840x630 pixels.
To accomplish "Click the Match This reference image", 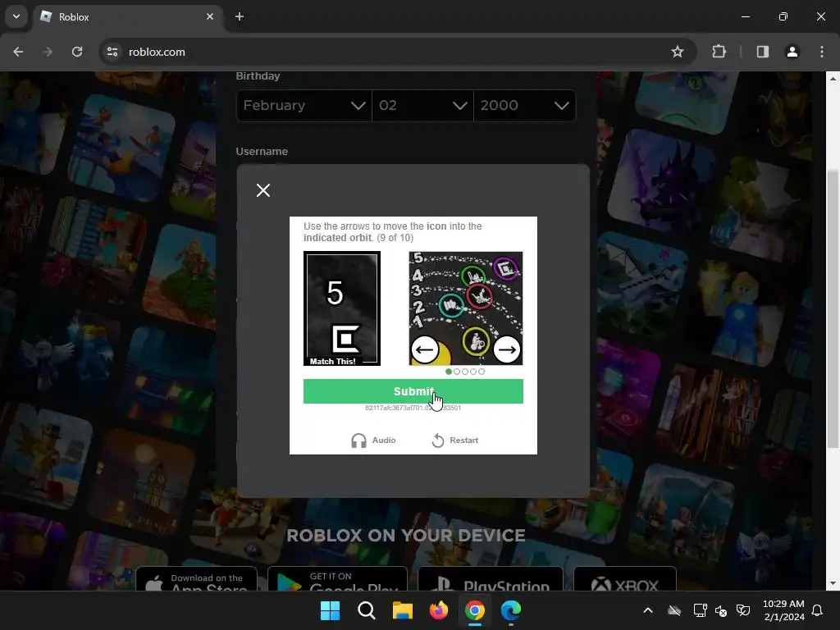I will [x=342, y=308].
